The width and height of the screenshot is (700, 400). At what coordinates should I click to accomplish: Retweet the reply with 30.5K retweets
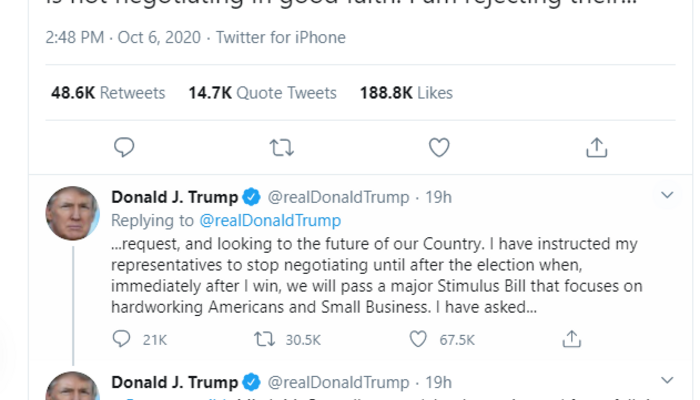(x=265, y=339)
